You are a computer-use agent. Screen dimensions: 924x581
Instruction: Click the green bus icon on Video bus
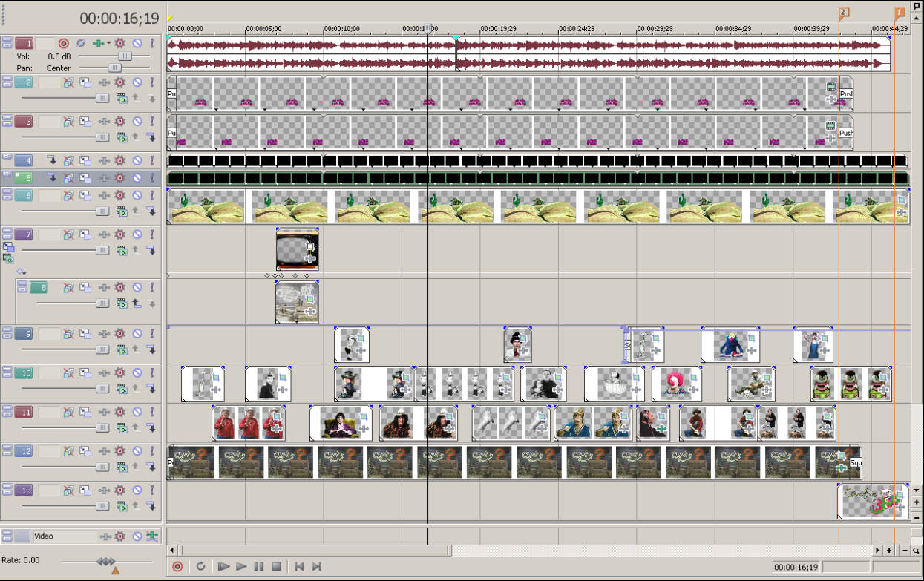click(x=152, y=536)
